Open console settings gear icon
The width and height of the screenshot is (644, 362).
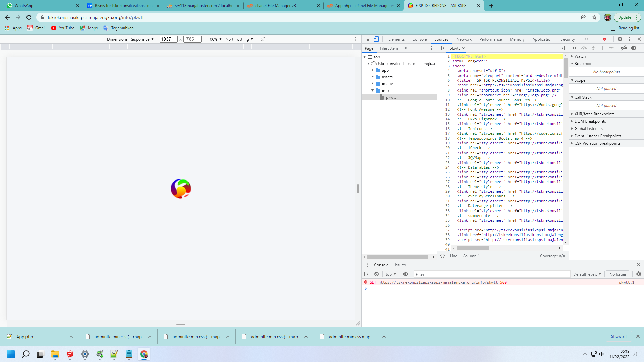(x=638, y=274)
